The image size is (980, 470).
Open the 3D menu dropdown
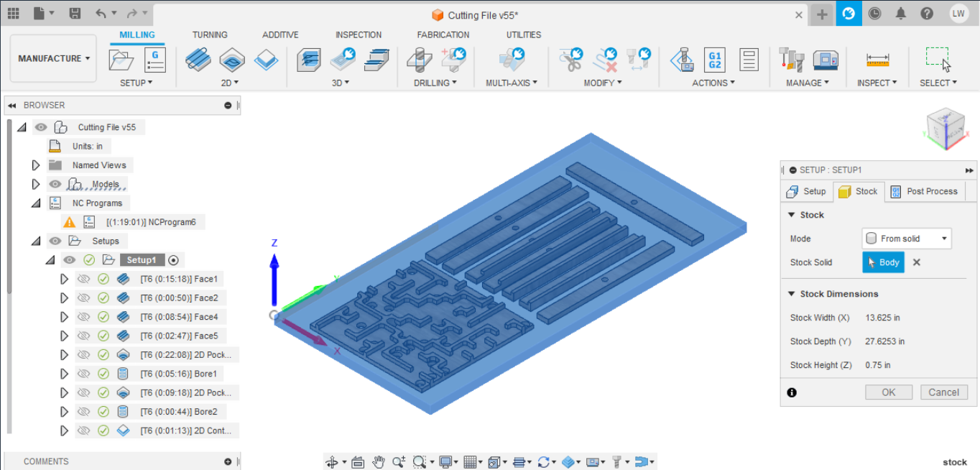pos(341,83)
